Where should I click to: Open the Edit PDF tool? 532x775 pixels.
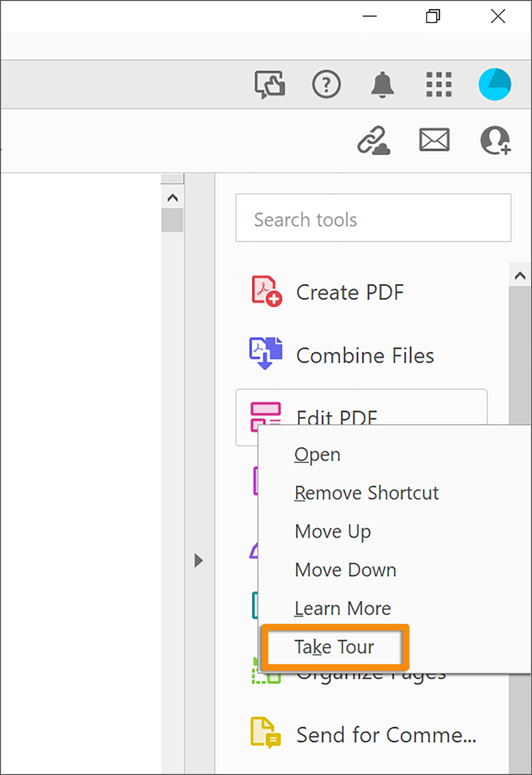[337, 417]
